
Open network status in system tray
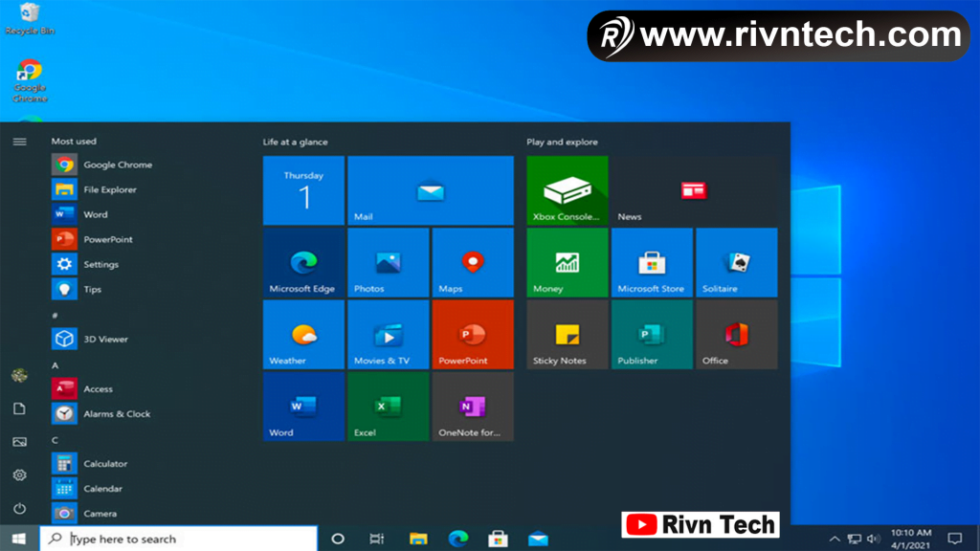click(855, 540)
